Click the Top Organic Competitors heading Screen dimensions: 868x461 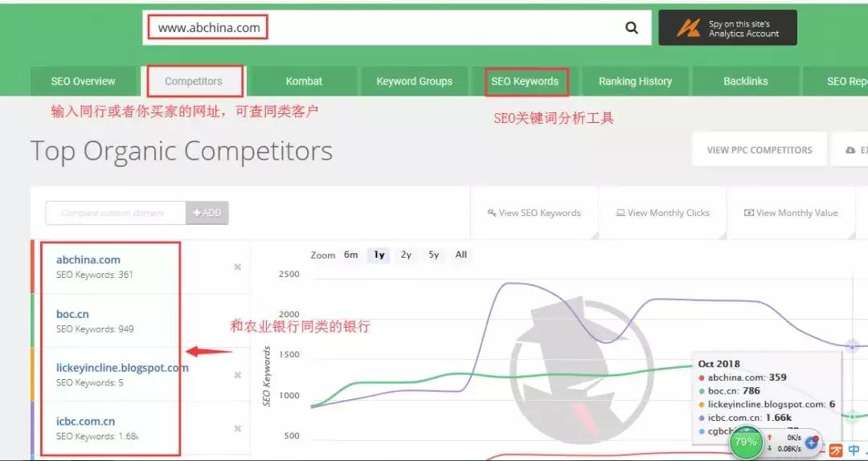(x=182, y=150)
